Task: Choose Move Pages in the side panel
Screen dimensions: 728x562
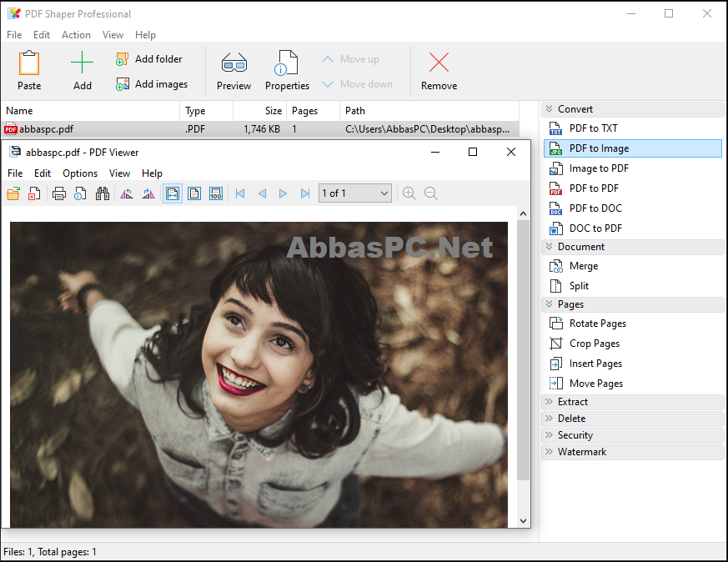Action: (632, 384)
